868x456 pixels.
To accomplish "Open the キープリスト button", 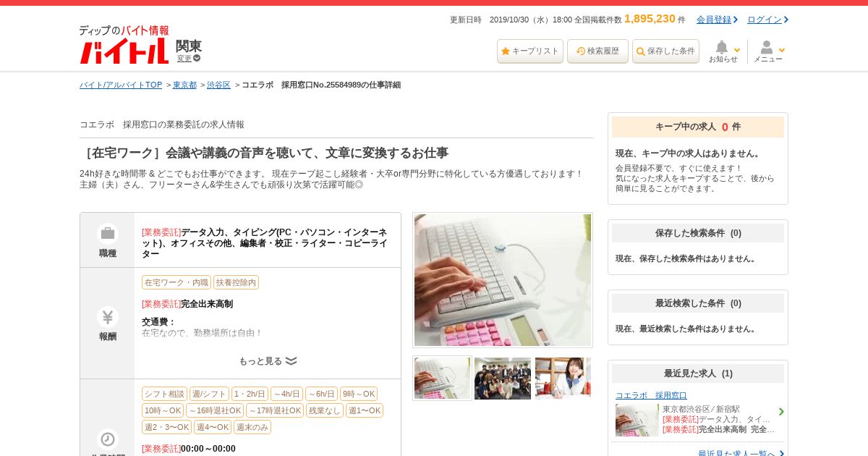I will [x=530, y=51].
